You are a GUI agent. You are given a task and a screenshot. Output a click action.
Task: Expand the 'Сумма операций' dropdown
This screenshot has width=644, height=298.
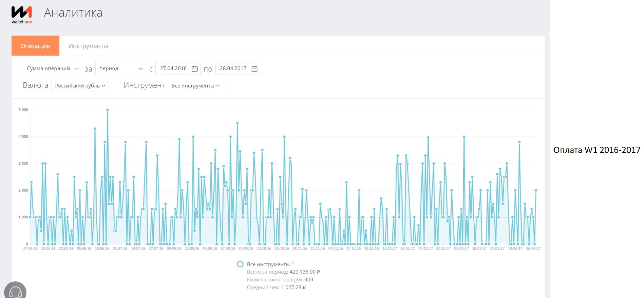point(52,68)
